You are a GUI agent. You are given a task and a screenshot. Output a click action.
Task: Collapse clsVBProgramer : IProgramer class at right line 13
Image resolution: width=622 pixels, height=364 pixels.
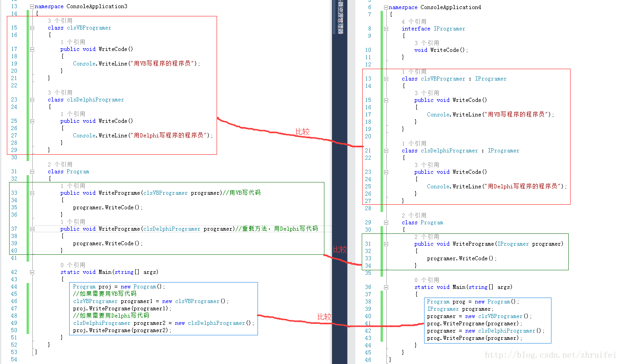(x=386, y=79)
